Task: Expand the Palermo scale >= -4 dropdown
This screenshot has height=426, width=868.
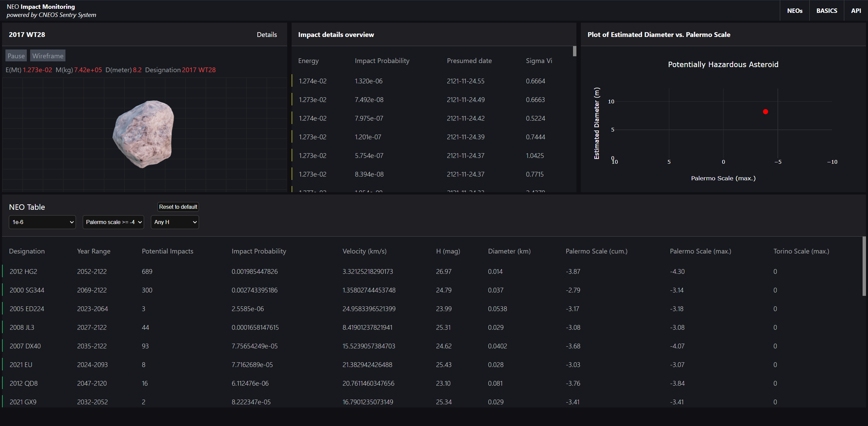Action: (x=113, y=222)
